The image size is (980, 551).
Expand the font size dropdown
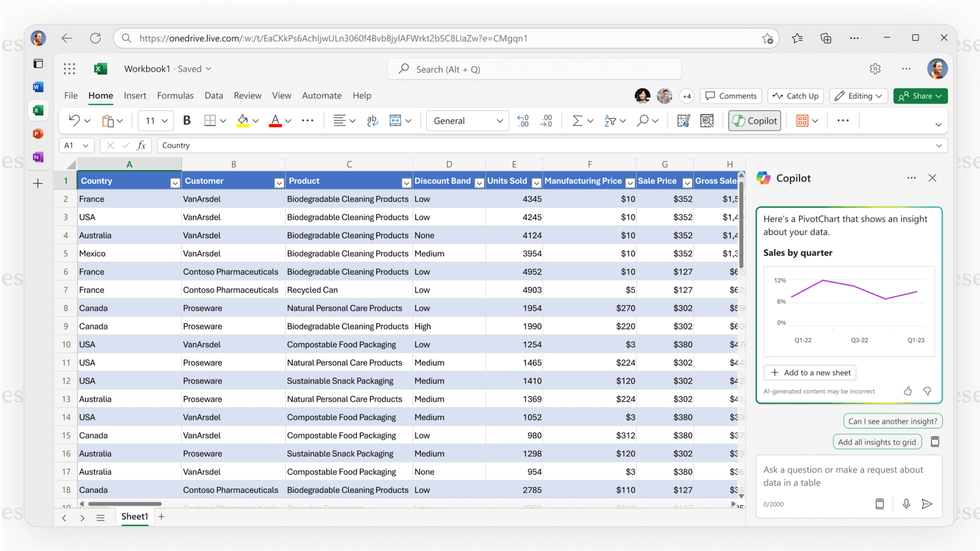click(x=164, y=121)
